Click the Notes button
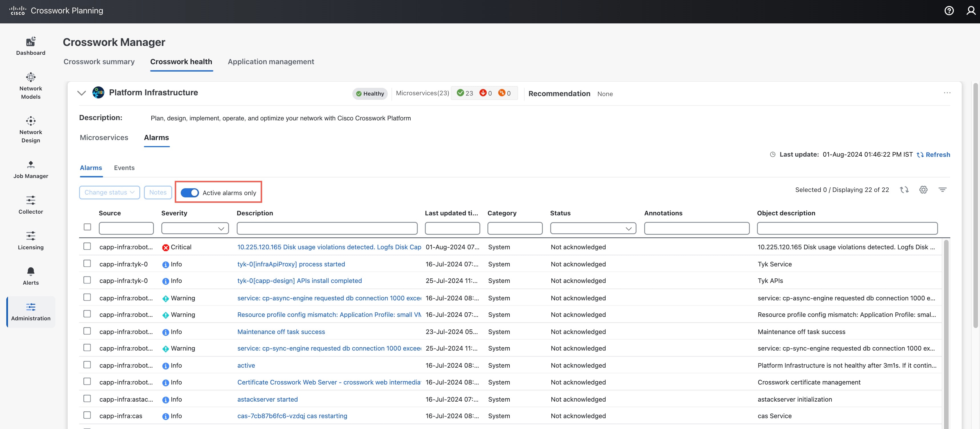980x429 pixels. (x=158, y=192)
